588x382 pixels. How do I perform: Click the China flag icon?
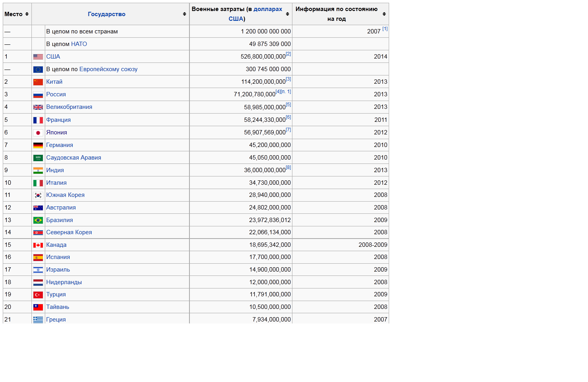click(x=38, y=82)
